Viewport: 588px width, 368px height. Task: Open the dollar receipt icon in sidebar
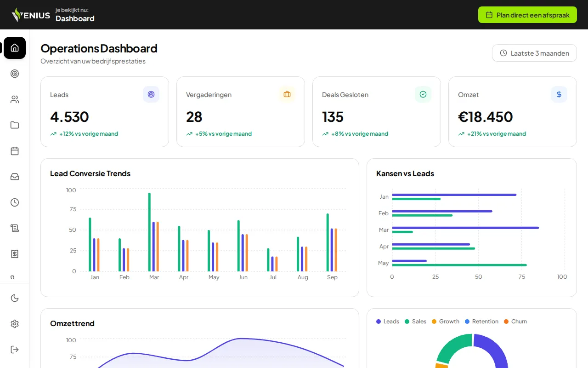pos(15,254)
